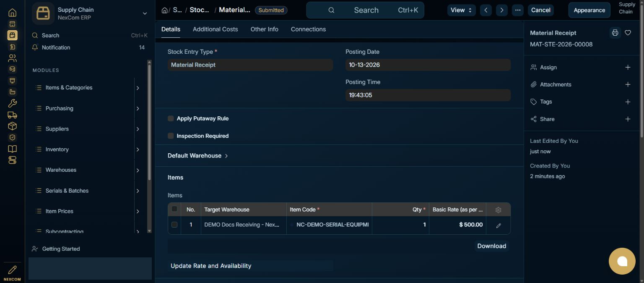Click the breadcrumb home icon

click(165, 10)
